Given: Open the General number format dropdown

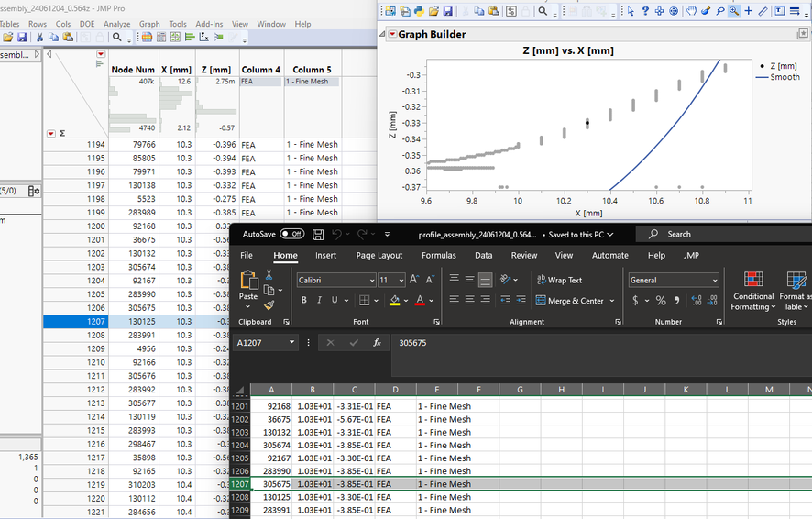Looking at the screenshot, I should pos(715,280).
